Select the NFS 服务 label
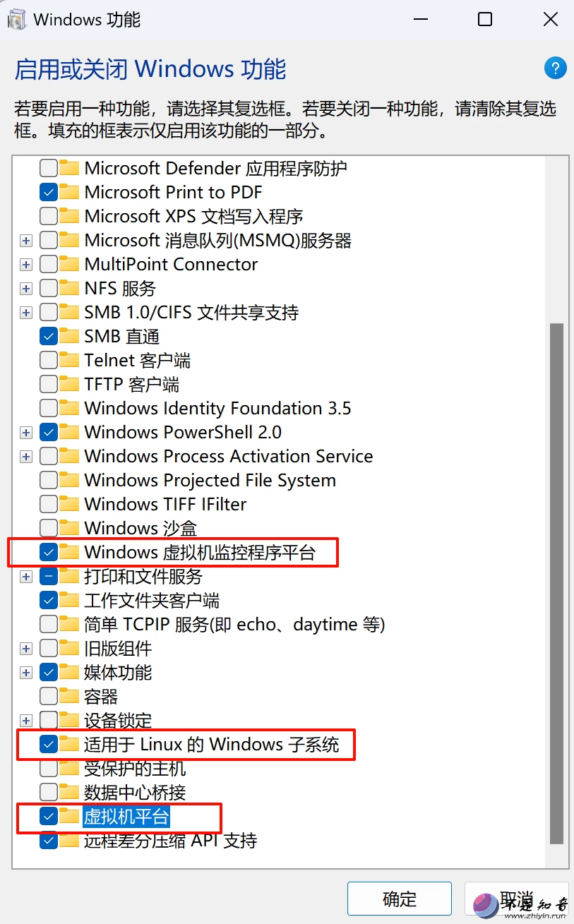 (120, 288)
